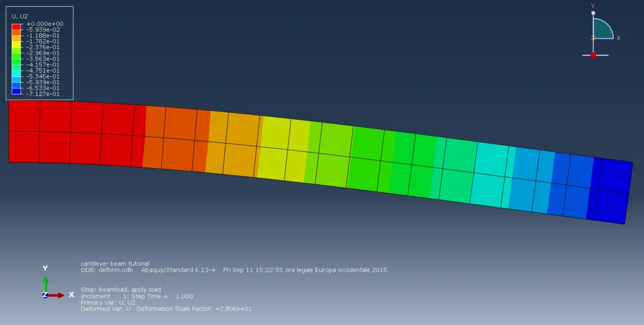This screenshot has height=325, width=644.
Task: Click the 'ODB: deform.odb' title block line
Action: [x=106, y=270]
